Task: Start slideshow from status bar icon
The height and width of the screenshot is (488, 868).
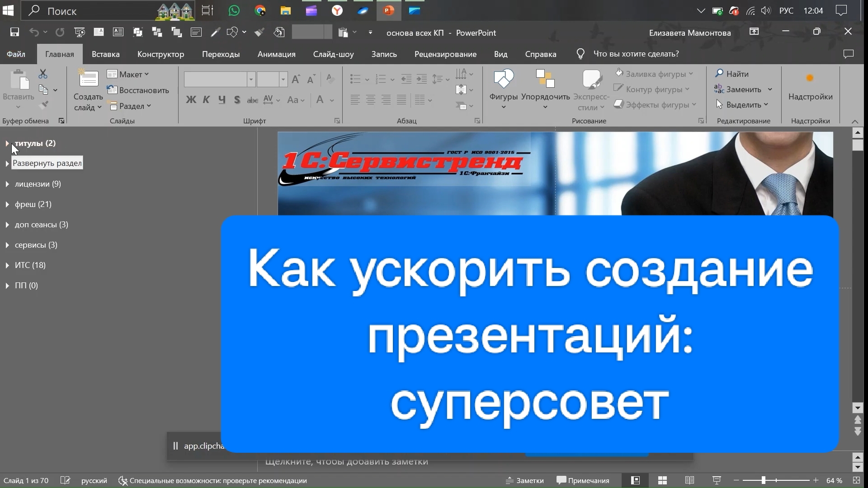Action: 717,480
